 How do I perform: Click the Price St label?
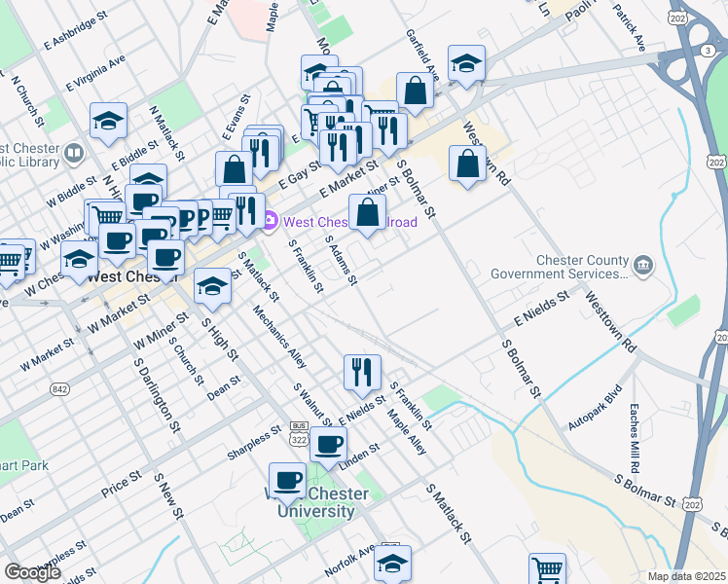[122, 484]
